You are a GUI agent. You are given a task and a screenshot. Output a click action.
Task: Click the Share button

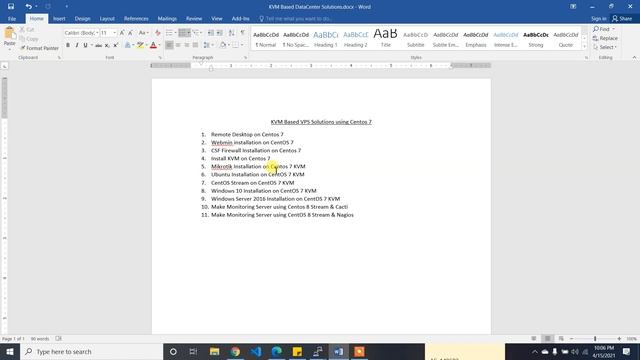click(x=622, y=19)
